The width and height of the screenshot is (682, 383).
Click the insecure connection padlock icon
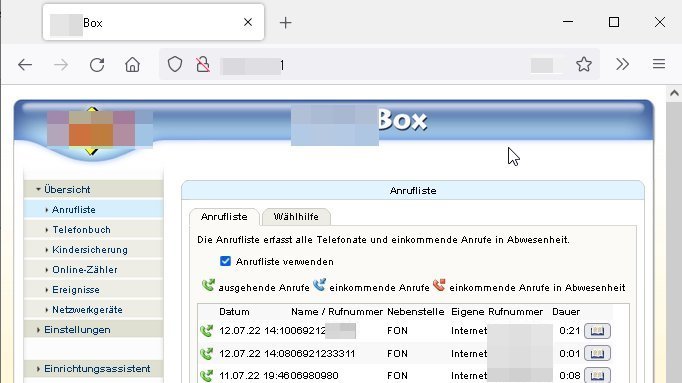[203, 64]
